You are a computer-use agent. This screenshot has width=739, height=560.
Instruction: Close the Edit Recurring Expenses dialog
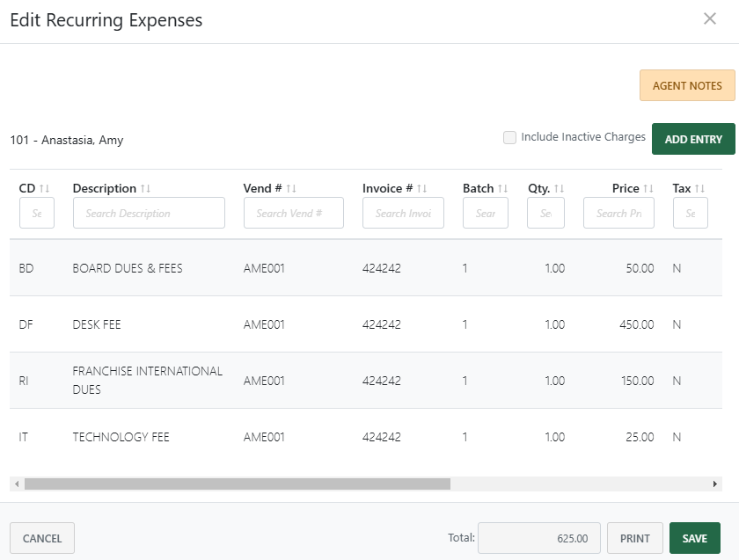pyautogui.click(x=709, y=18)
